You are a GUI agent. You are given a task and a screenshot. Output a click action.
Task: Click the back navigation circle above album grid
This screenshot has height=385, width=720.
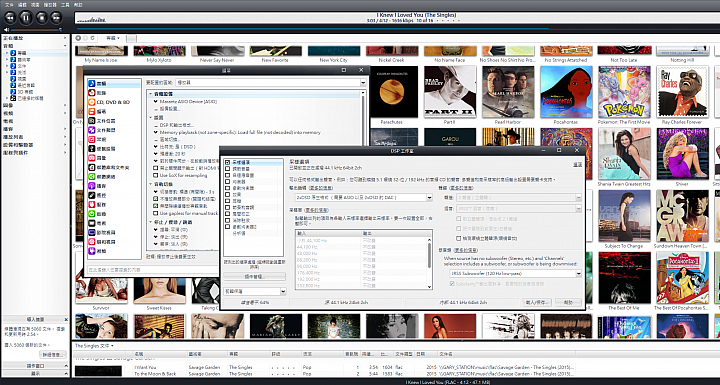[79, 38]
